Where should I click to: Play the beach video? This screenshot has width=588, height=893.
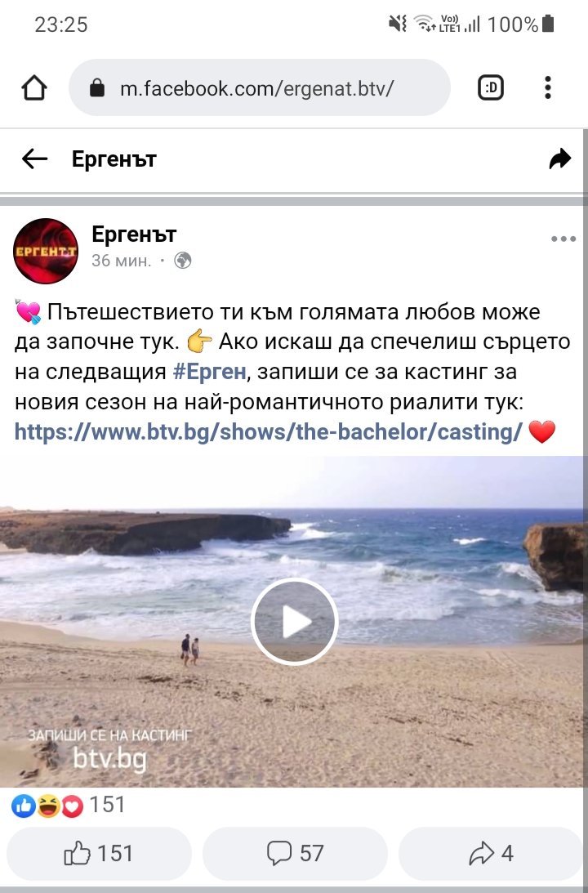point(294,621)
